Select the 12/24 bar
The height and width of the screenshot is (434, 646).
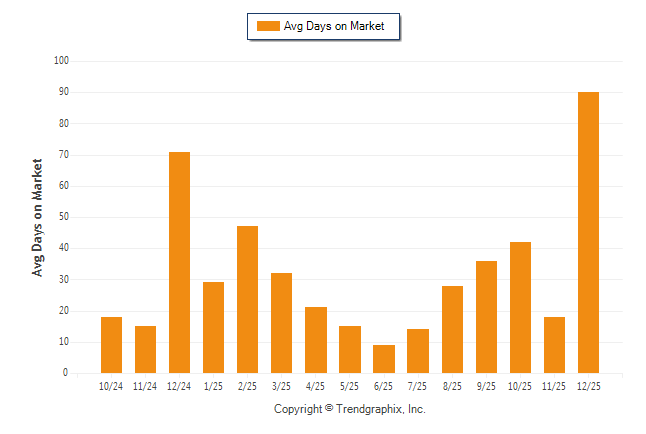(179, 262)
